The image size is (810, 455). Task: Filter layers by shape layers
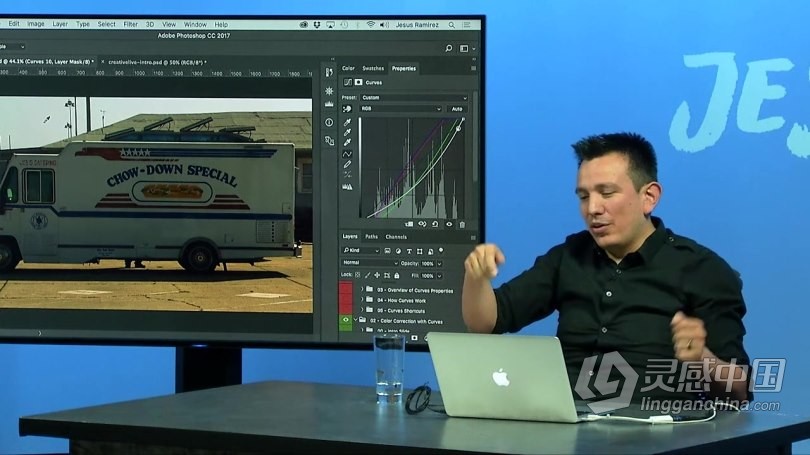click(x=419, y=251)
